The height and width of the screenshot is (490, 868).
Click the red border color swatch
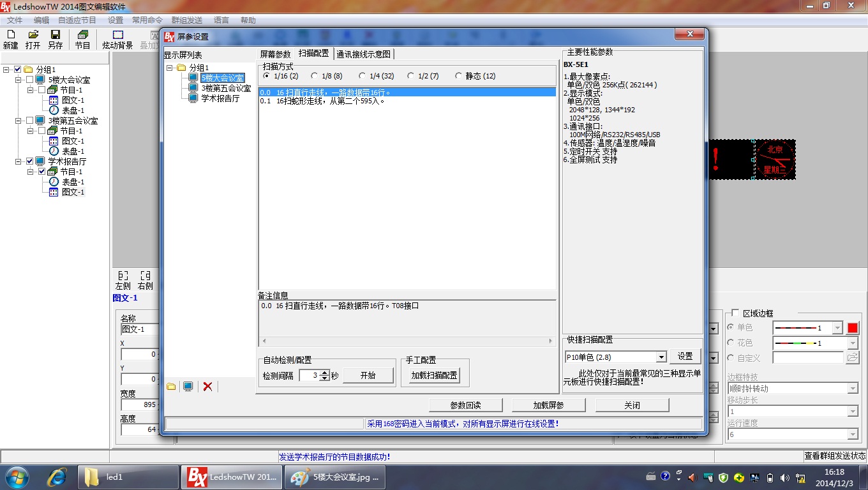coord(853,328)
